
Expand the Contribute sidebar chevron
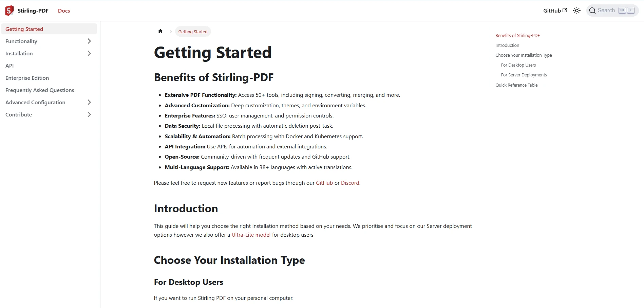(x=89, y=114)
